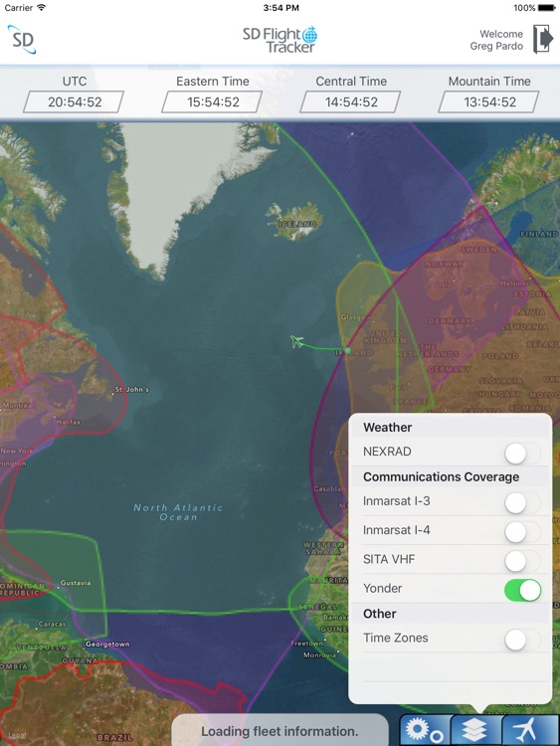Select the airplane marker on map
The height and width of the screenshot is (746, 560).
coord(296,341)
